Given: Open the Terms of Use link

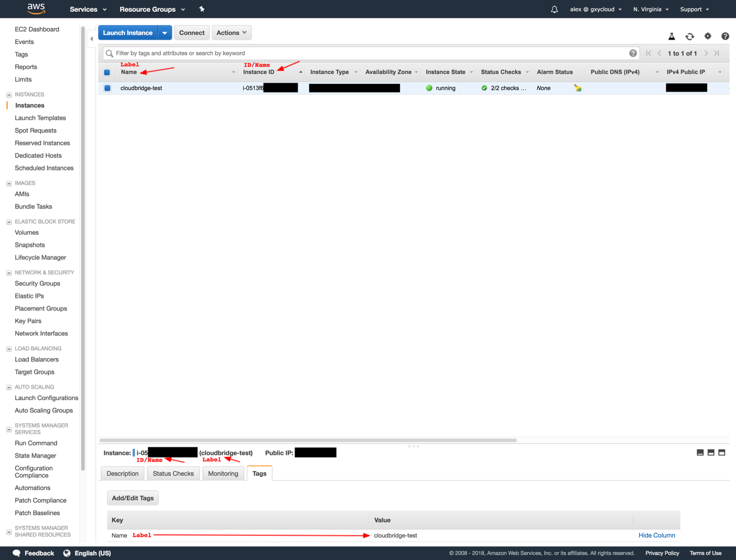Looking at the screenshot, I should point(706,553).
